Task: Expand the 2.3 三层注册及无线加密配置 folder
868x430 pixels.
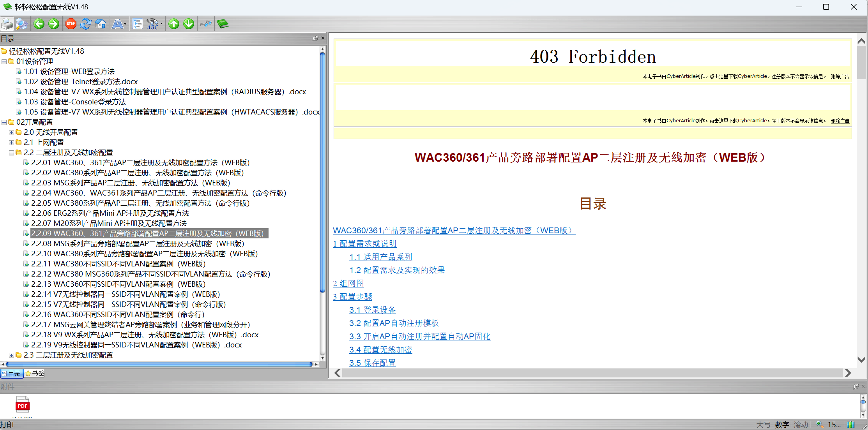Action: click(11, 355)
